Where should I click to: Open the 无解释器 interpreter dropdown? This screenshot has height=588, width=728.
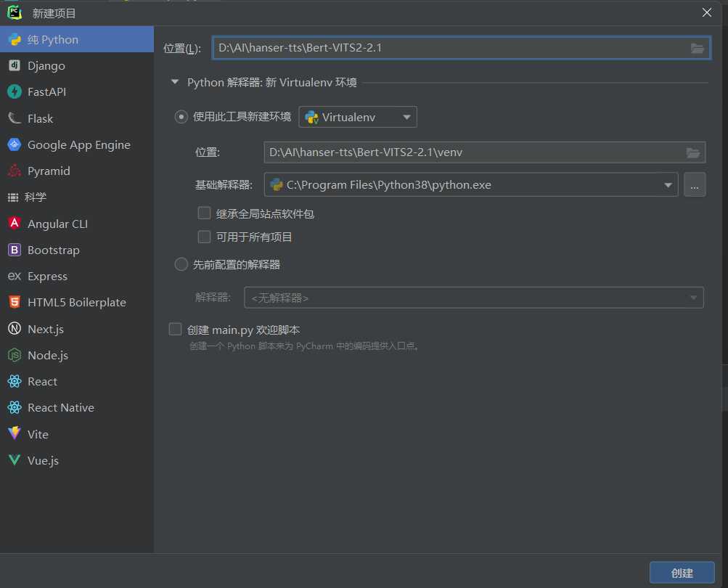[473, 298]
